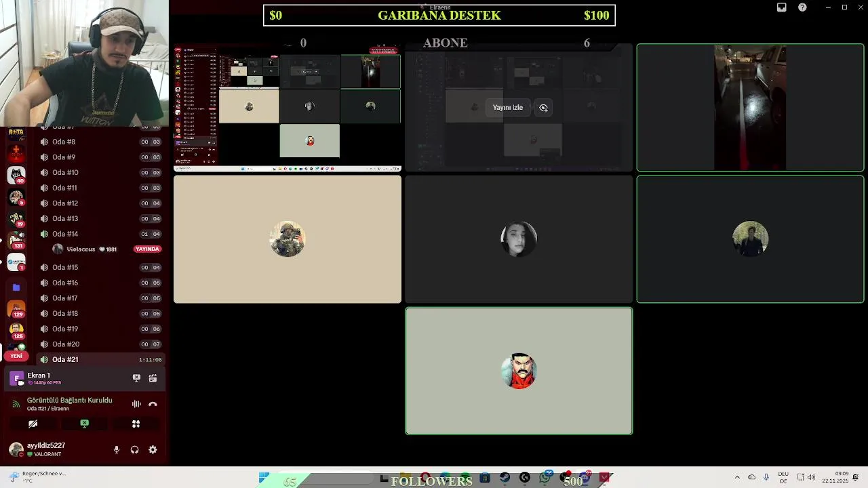
Task: Open the volume tray icon
Action: [x=811, y=478]
